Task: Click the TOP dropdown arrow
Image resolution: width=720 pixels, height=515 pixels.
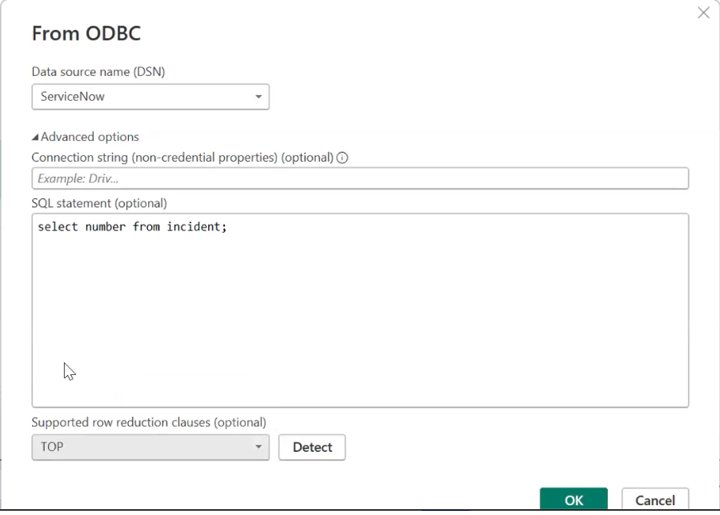Action: 259,447
